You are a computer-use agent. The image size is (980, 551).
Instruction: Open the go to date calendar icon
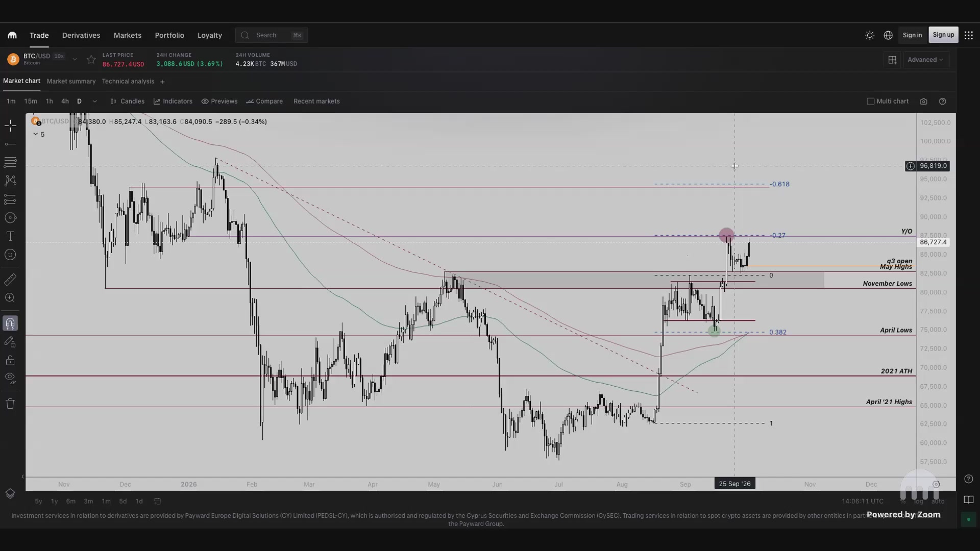158,502
